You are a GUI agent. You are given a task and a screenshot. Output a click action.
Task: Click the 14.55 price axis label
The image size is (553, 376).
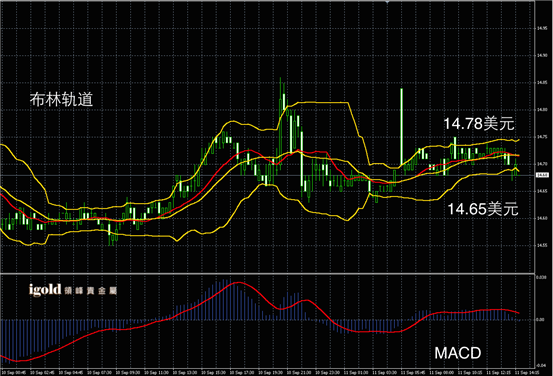[542, 245]
